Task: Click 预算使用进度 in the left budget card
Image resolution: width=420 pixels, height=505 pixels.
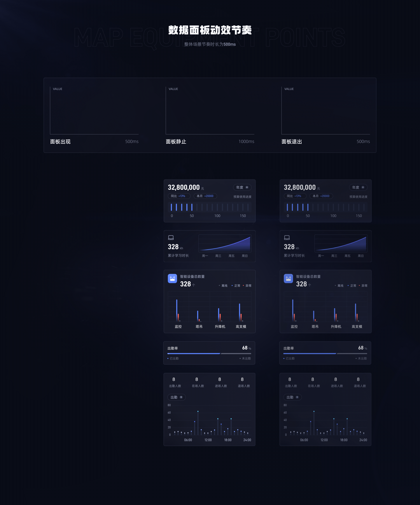Action: 242,197
